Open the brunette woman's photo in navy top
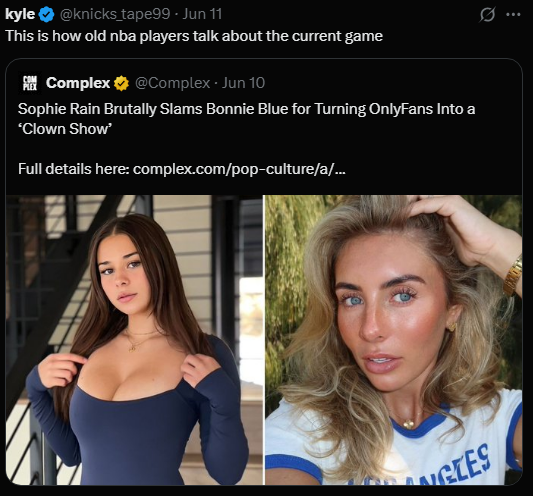This screenshot has height=496, width=533. point(134,340)
